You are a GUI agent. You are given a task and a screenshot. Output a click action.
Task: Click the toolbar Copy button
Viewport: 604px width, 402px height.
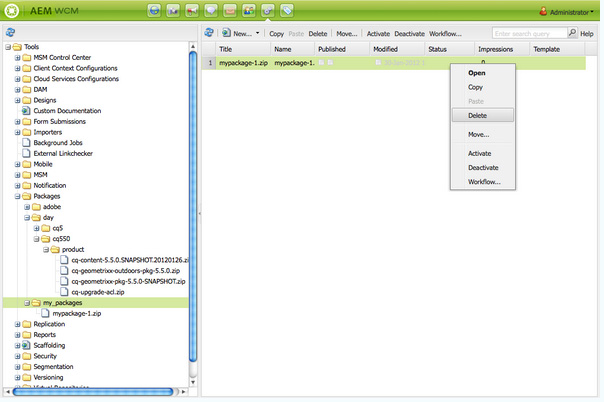coord(276,34)
